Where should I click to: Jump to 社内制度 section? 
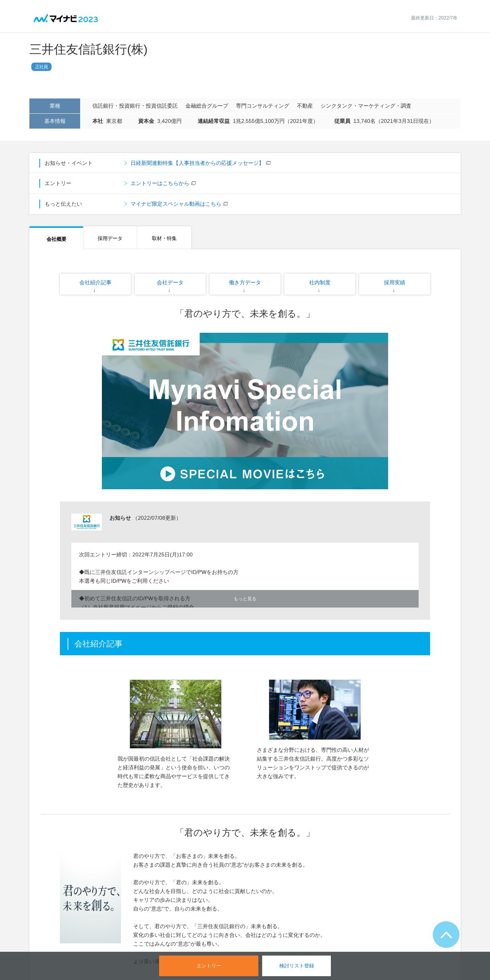click(320, 284)
